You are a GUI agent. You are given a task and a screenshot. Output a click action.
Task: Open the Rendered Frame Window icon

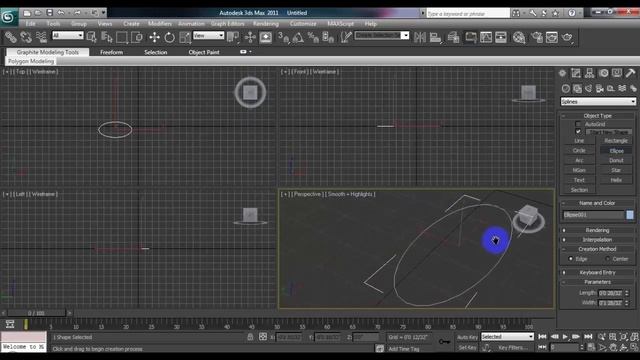pyautogui.click(x=552, y=38)
